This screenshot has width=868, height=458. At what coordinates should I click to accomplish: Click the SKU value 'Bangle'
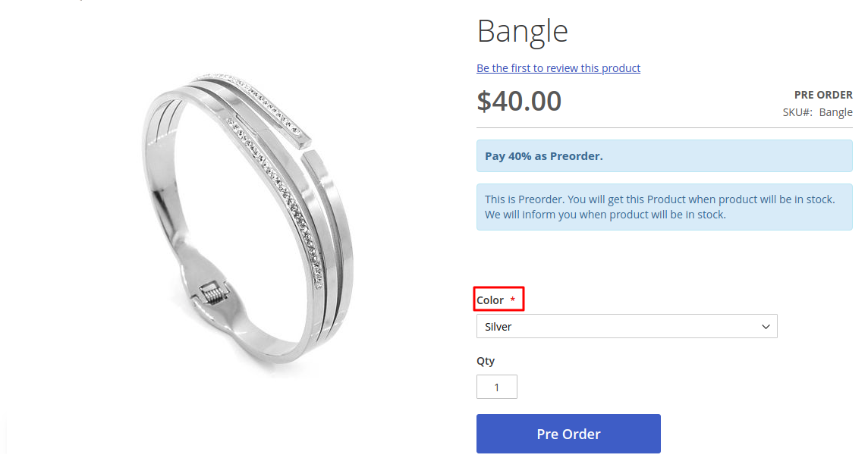(835, 112)
